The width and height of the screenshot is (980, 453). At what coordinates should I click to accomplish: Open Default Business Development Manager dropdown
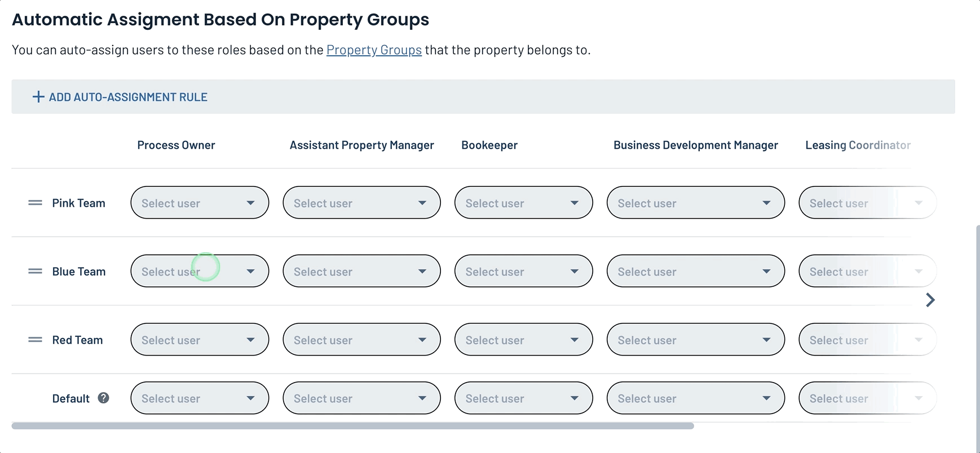point(695,398)
